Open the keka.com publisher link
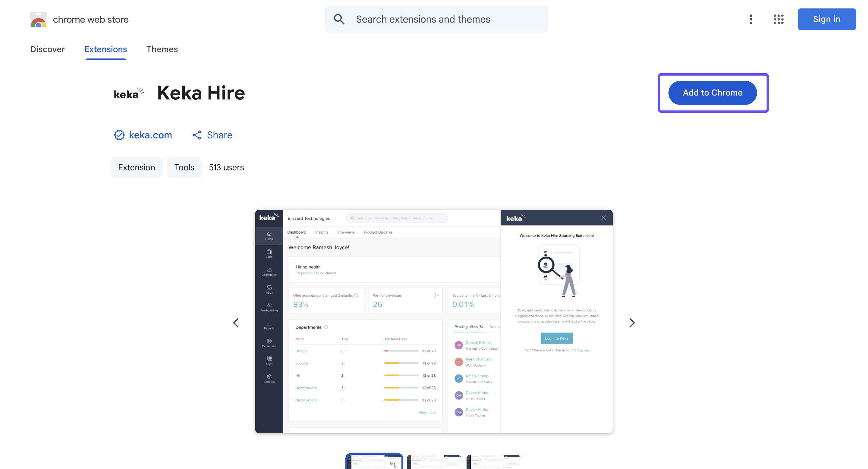 click(x=150, y=135)
